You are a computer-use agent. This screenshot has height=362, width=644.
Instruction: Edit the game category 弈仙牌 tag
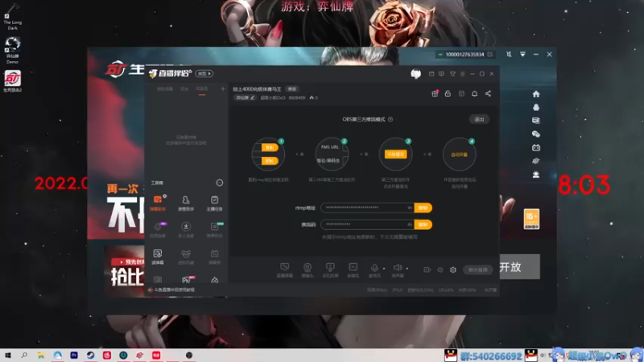coord(245,97)
